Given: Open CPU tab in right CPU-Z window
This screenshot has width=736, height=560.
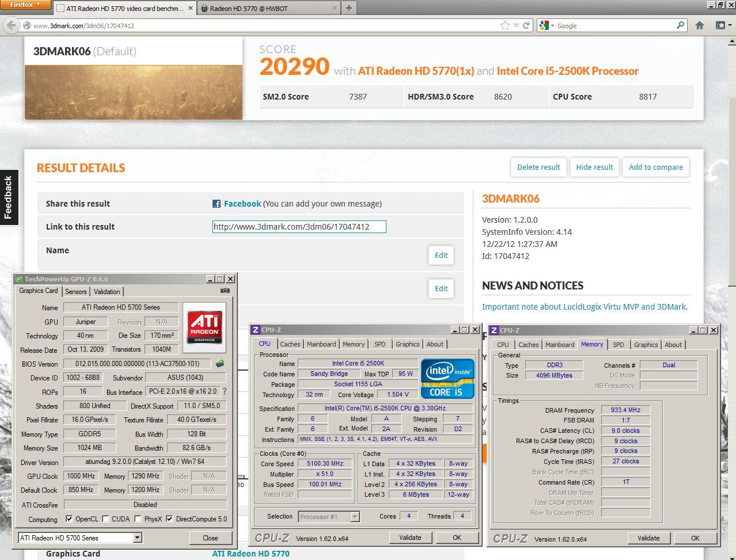Looking at the screenshot, I should [x=503, y=345].
